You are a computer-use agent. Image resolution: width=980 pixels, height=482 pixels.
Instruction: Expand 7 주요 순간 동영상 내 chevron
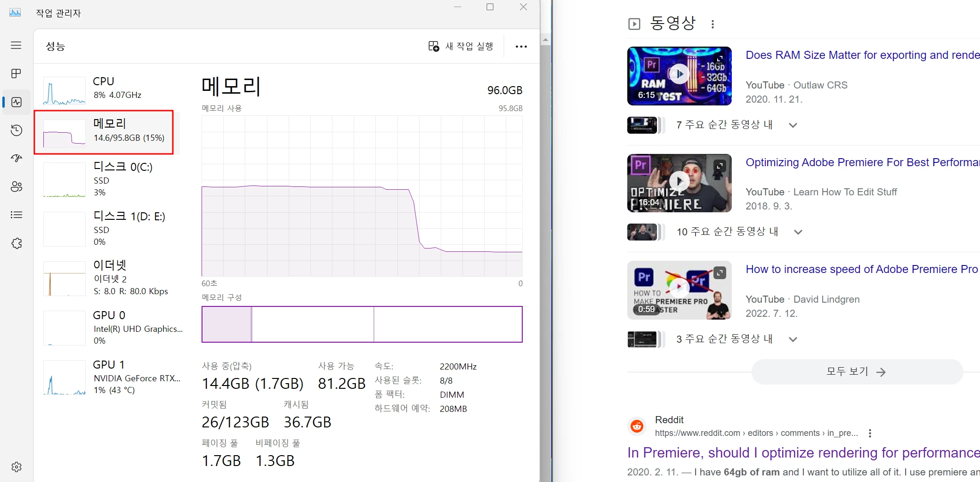[793, 125]
